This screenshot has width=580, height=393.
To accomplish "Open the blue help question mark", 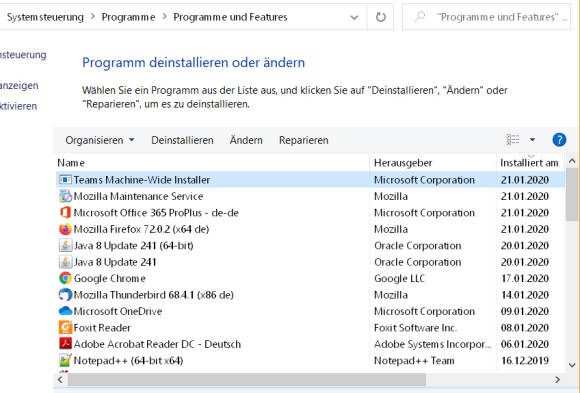I will pos(559,140).
